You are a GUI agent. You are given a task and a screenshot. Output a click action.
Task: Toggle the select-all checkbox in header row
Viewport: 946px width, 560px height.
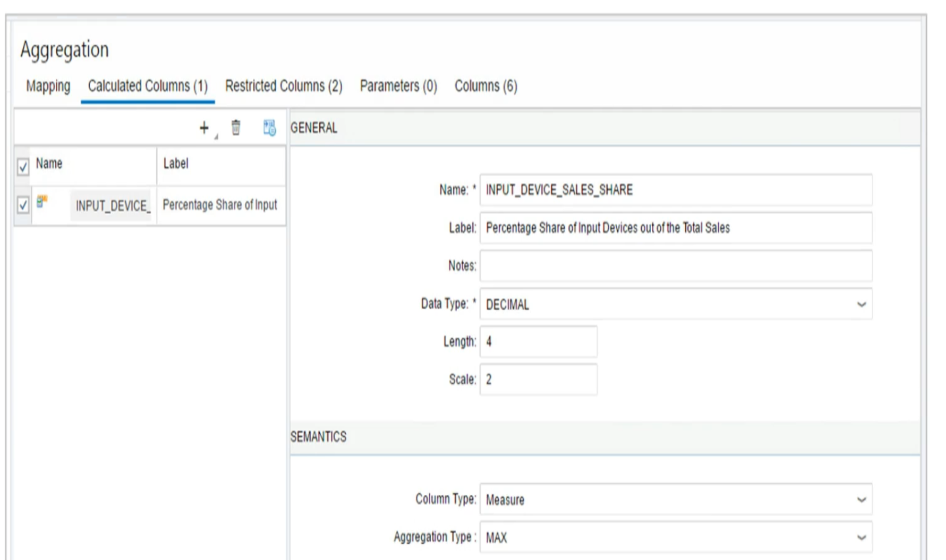(23, 167)
